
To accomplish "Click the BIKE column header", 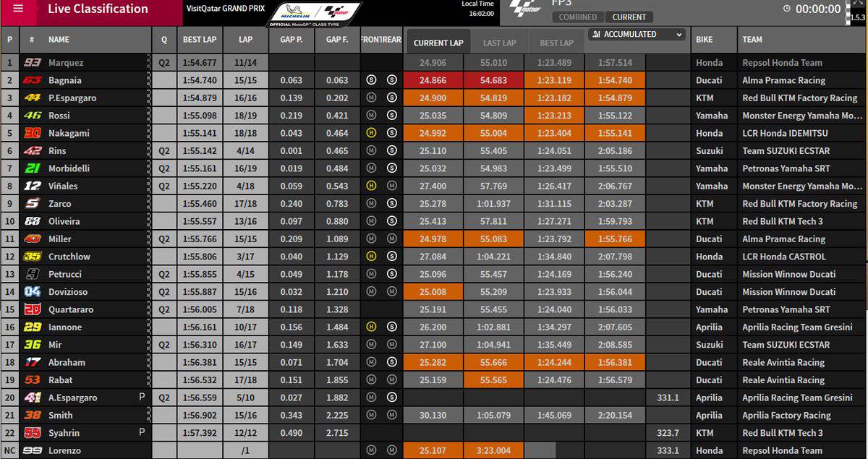I will coord(705,40).
